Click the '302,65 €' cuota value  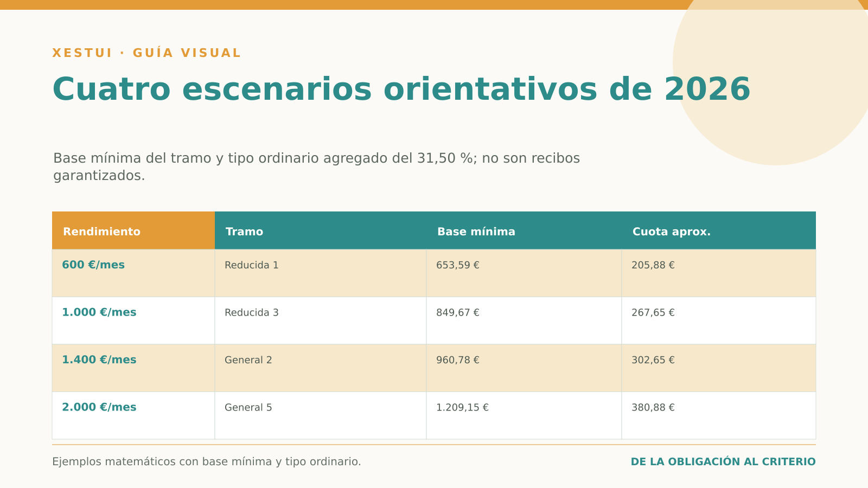coord(653,360)
